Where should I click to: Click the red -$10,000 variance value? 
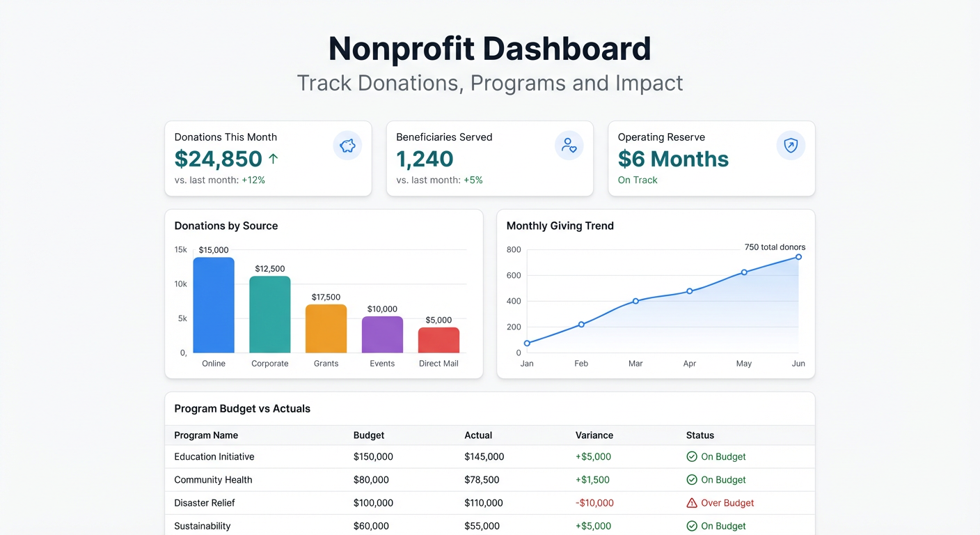[x=594, y=502]
